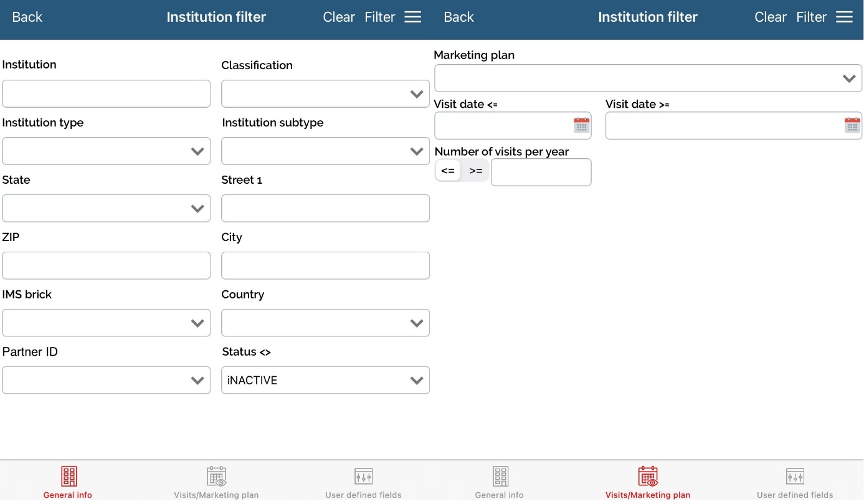Screen dimensions: 864x504
Task: Select the <= comparison for visits per year
Action: pos(448,171)
